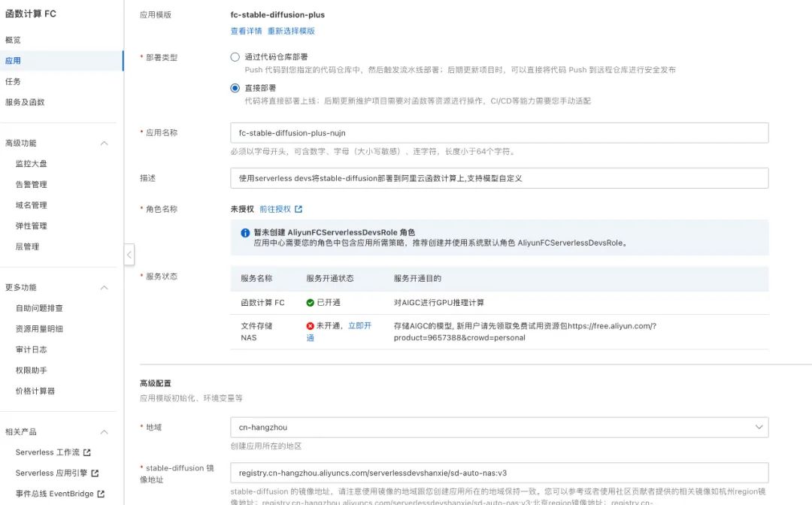Click external icon next to 事件总线 EventBridge
This screenshot has width=812, height=505.
point(101,494)
